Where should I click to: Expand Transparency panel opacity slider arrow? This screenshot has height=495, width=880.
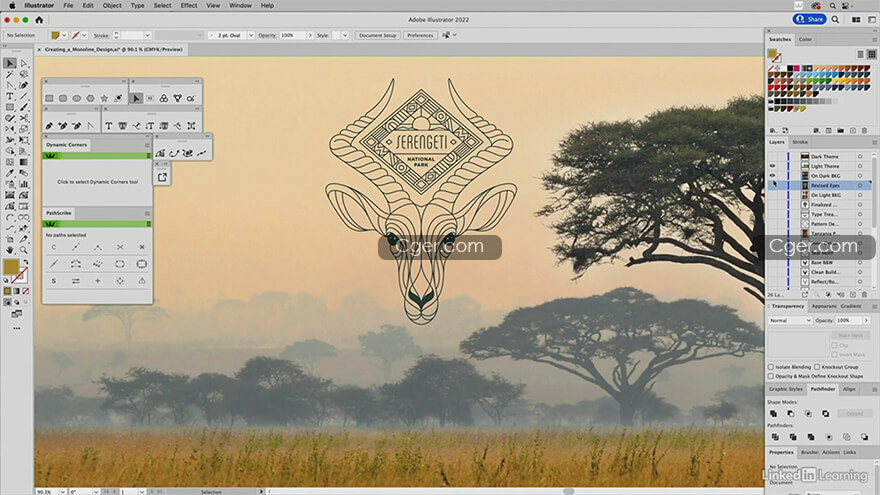(x=866, y=320)
